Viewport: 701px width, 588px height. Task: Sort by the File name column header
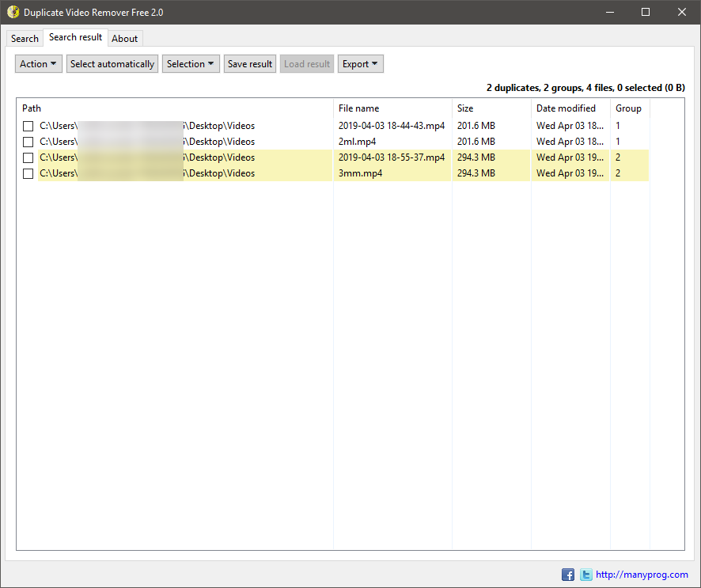tap(392, 108)
